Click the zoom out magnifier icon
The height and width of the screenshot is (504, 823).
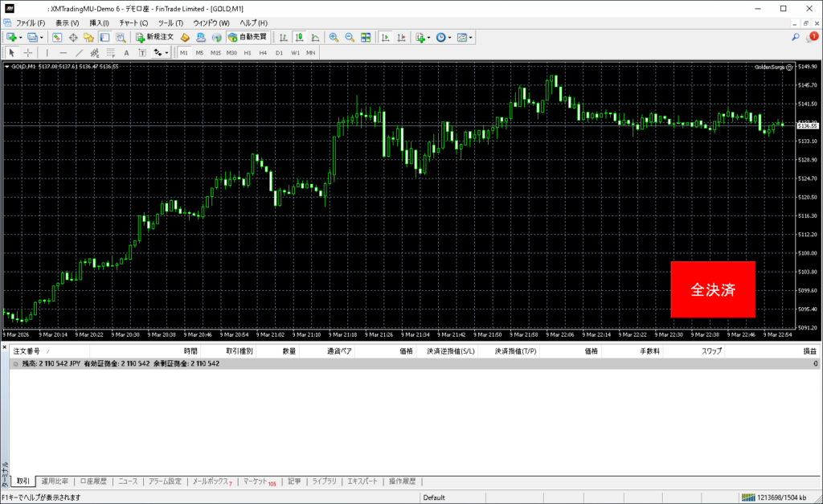pos(350,37)
